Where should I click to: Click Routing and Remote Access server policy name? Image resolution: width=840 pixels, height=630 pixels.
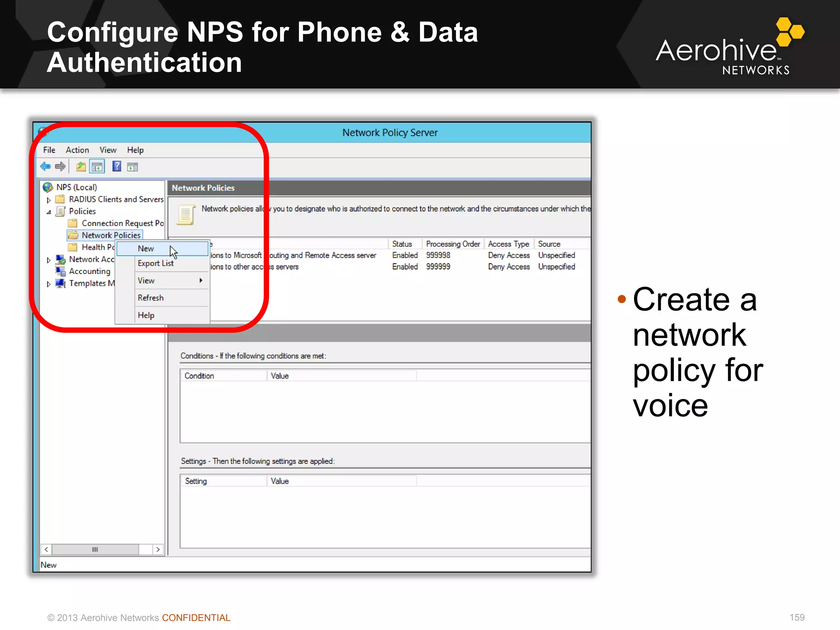[x=293, y=255]
